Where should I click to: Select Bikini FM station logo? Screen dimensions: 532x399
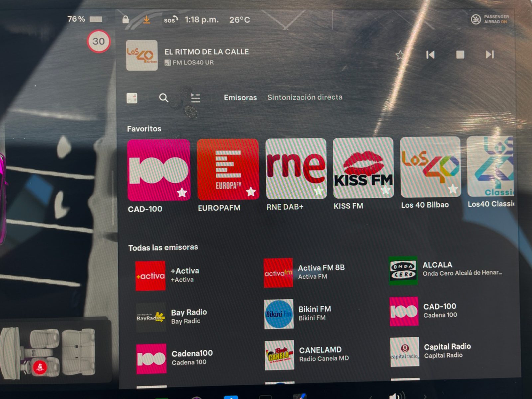(x=279, y=314)
